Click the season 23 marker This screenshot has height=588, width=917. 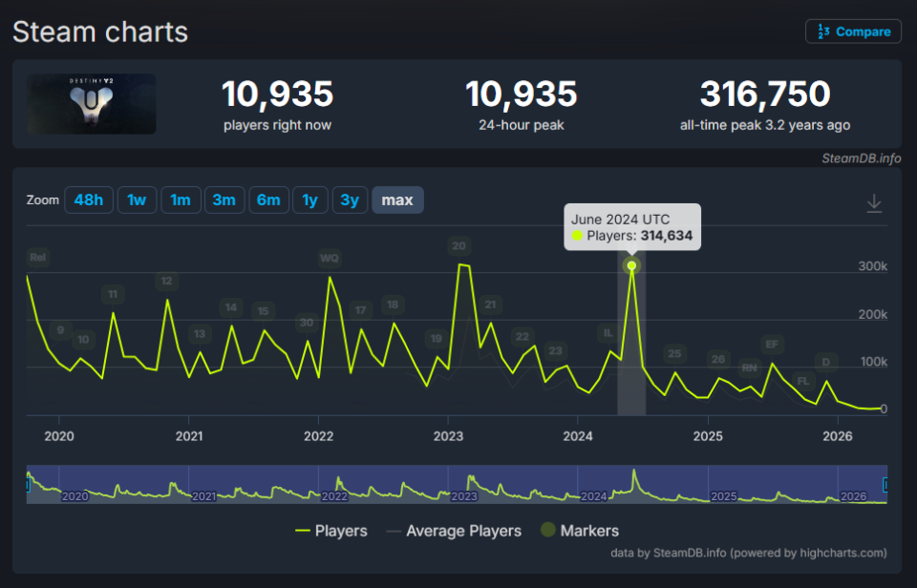(x=555, y=350)
